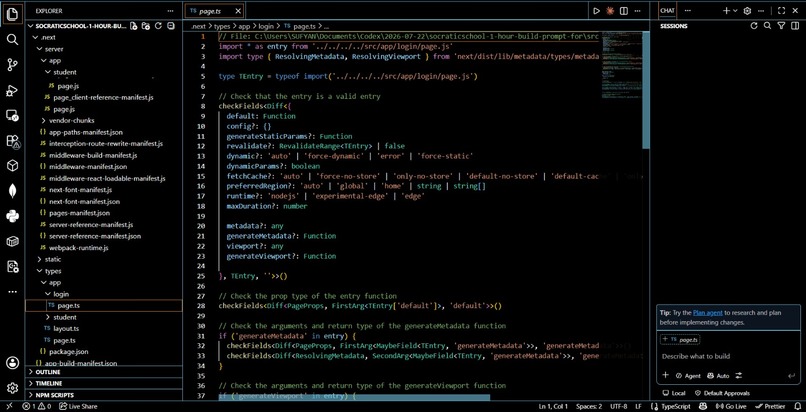Show additional views ellipsis in activity bar

pos(12,292)
